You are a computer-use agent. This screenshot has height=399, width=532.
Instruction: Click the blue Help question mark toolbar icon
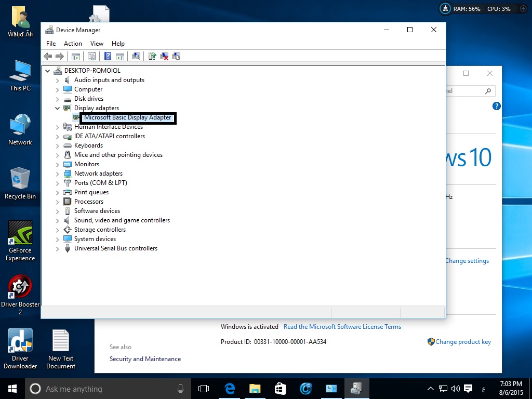(x=108, y=56)
